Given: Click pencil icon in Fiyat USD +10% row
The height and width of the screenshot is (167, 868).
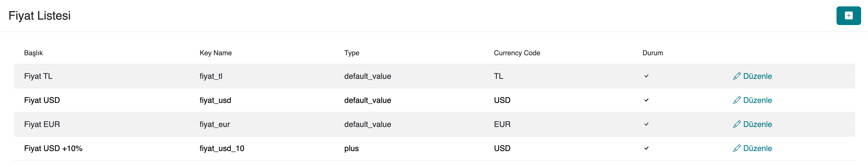Looking at the screenshot, I should coord(737,148).
